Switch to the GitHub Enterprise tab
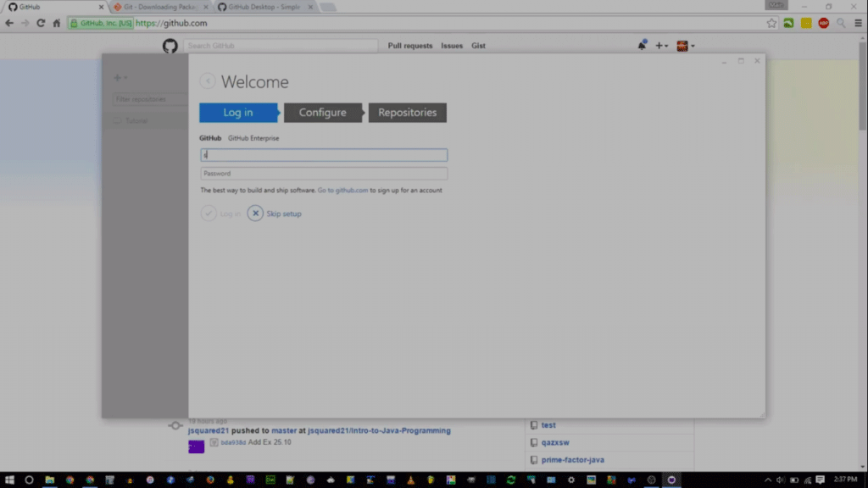This screenshot has width=868, height=488. pyautogui.click(x=252, y=137)
